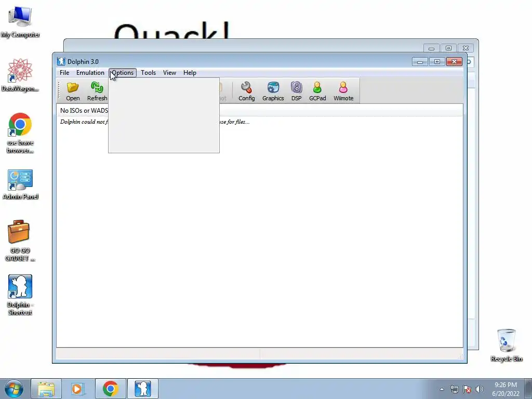Click the network tray icon
This screenshot has height=399, width=532.
coord(454,389)
